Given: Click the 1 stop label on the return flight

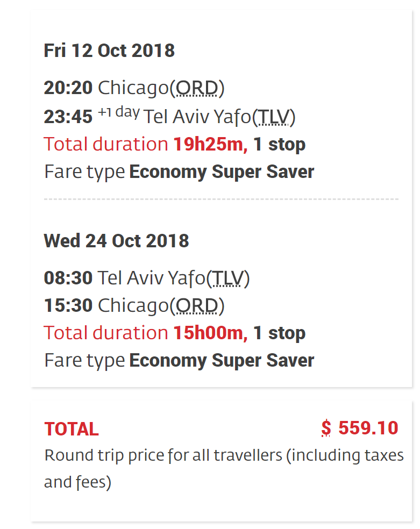Looking at the screenshot, I should [x=279, y=333].
